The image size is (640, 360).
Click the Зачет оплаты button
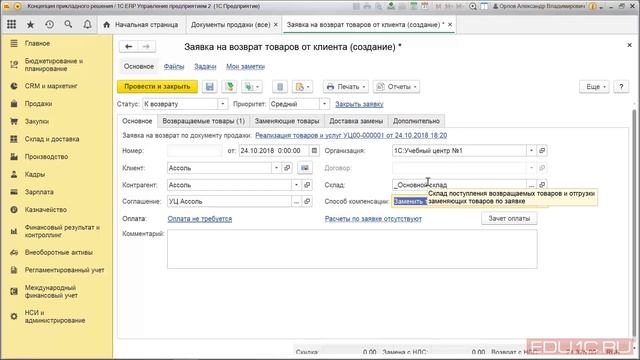(x=509, y=218)
